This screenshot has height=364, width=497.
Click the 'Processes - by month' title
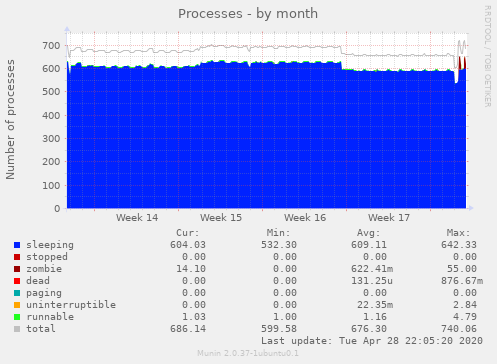[248, 14]
